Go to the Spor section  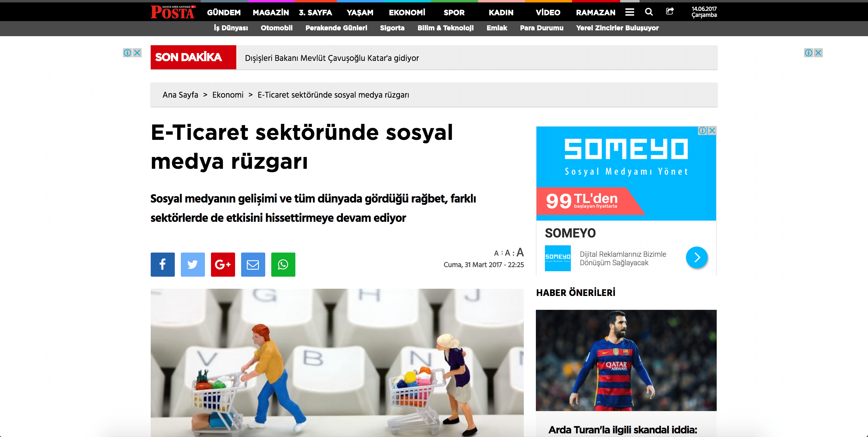pyautogui.click(x=454, y=12)
